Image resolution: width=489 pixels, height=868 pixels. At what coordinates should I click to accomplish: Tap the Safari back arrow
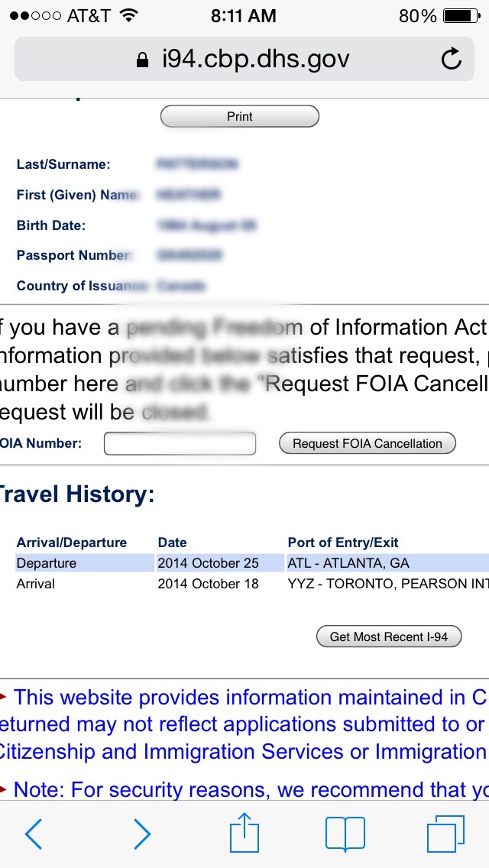click(33, 834)
